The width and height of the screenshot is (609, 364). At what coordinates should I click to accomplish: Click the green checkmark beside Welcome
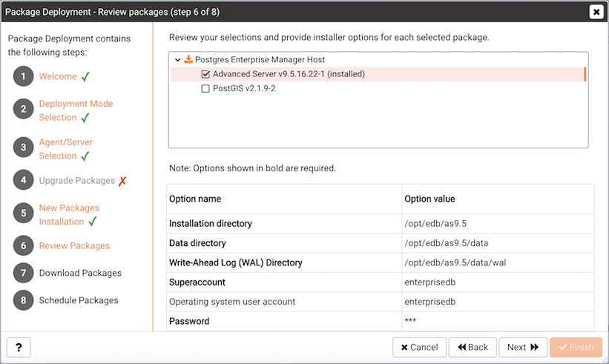pos(86,76)
